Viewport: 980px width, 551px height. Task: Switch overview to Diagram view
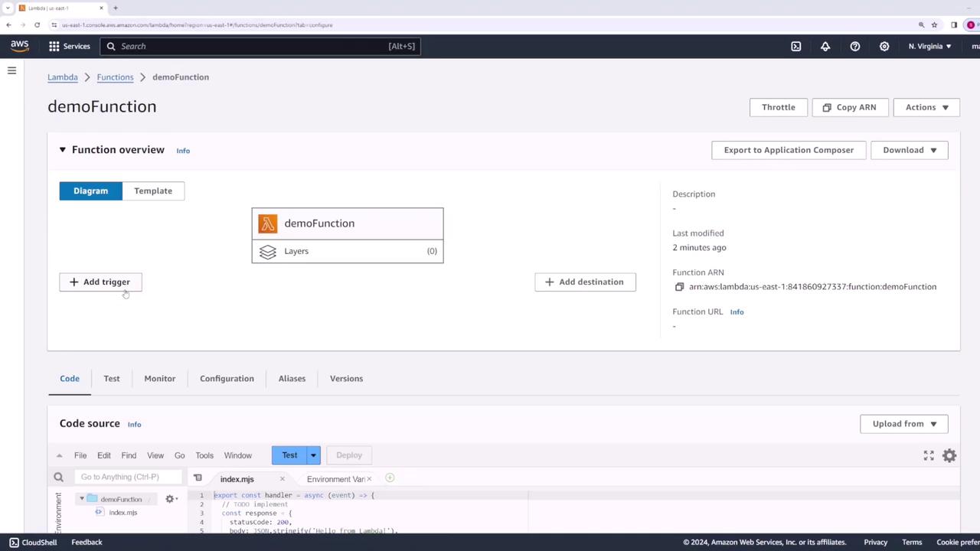90,191
